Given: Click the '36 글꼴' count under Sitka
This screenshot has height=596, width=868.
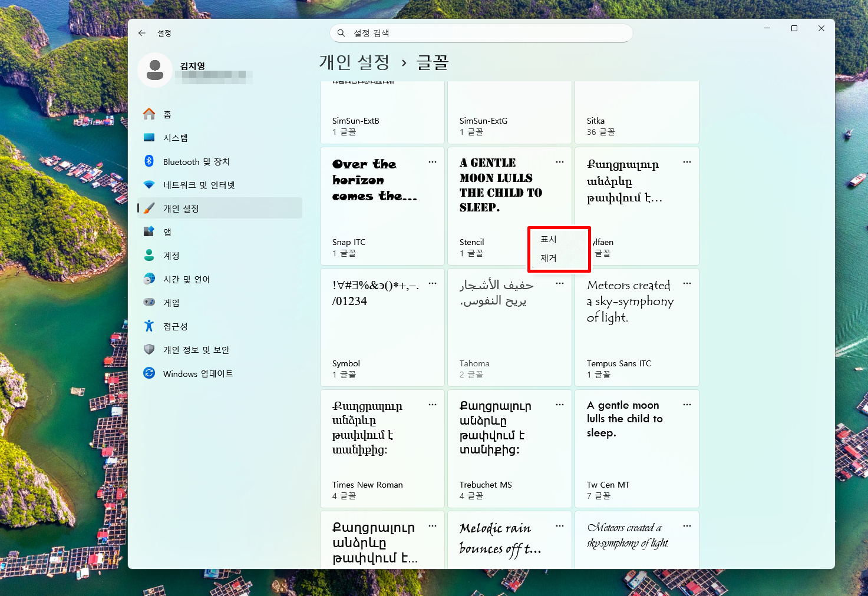Looking at the screenshot, I should [600, 132].
